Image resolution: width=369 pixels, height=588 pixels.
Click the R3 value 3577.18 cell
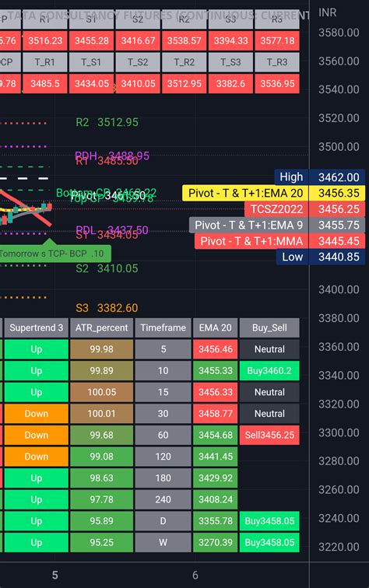[277, 40]
